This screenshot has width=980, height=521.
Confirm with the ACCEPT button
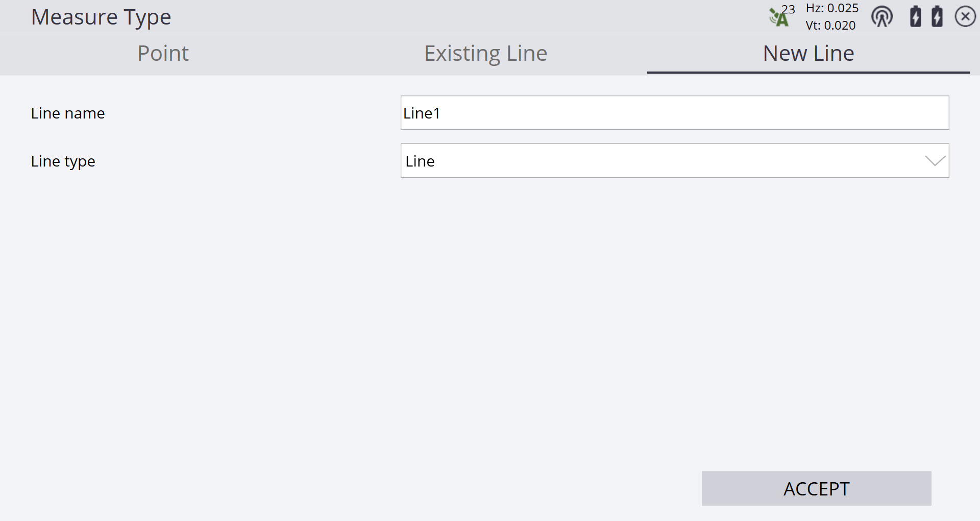click(x=817, y=488)
